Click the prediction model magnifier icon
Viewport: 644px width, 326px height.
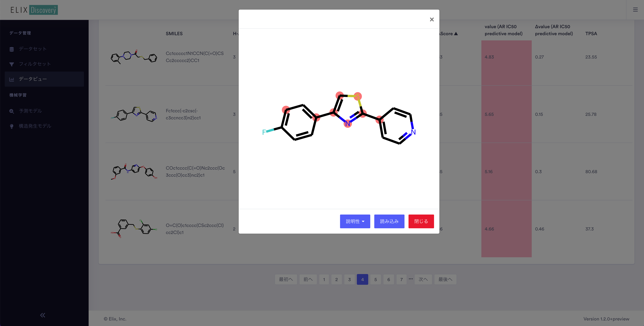click(x=12, y=111)
